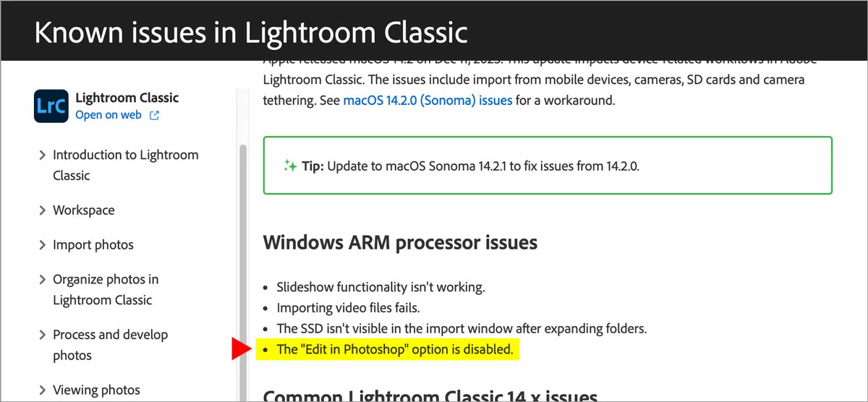Expand the Workspace section chevron
Image resolution: width=868 pixels, height=402 pixels.
pos(42,210)
